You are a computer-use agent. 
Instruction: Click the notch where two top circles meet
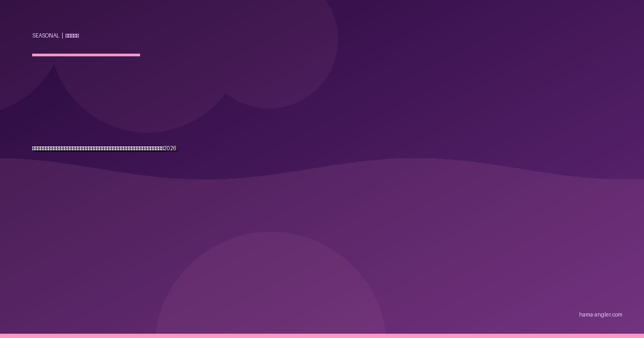tap(225, 94)
